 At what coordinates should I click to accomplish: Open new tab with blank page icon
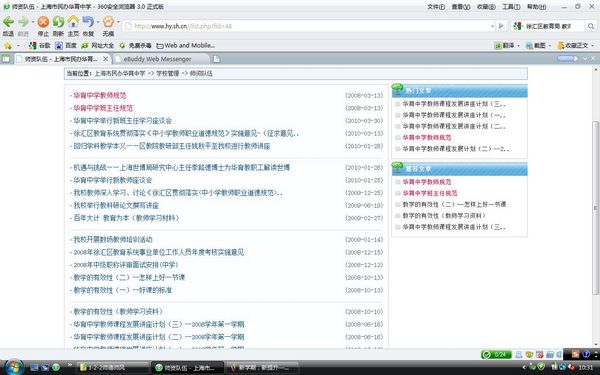click(217, 59)
